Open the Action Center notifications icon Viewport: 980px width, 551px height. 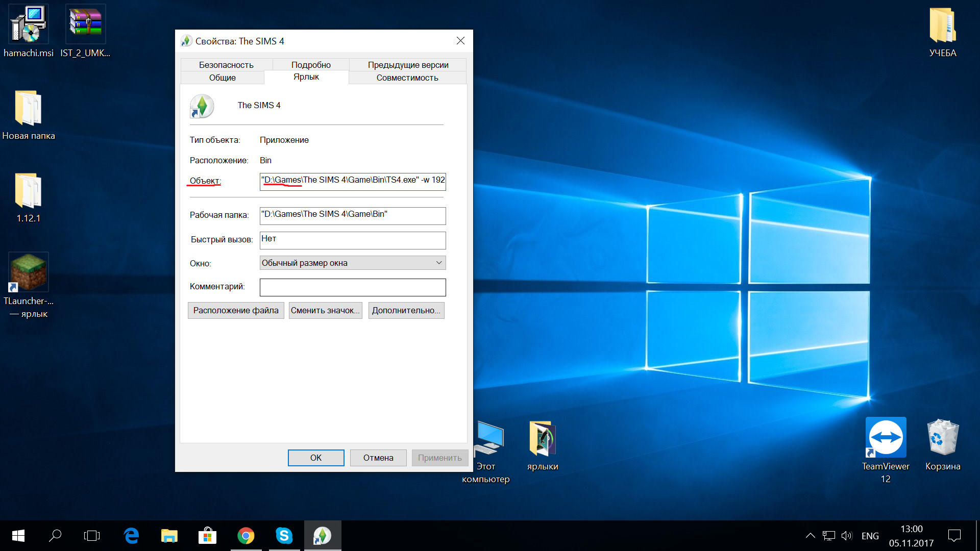[x=954, y=536]
